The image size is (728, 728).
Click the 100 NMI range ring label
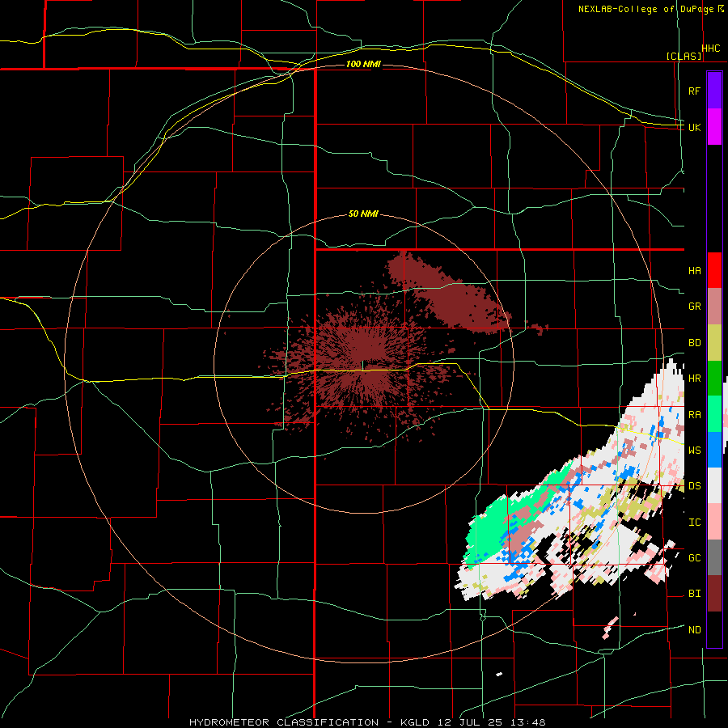pyautogui.click(x=363, y=64)
